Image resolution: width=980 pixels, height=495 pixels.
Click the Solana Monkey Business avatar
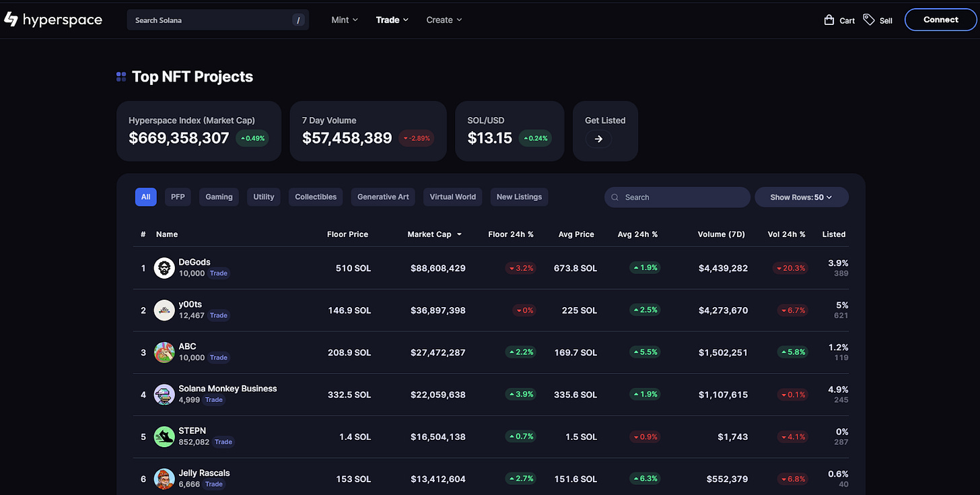pyautogui.click(x=164, y=395)
